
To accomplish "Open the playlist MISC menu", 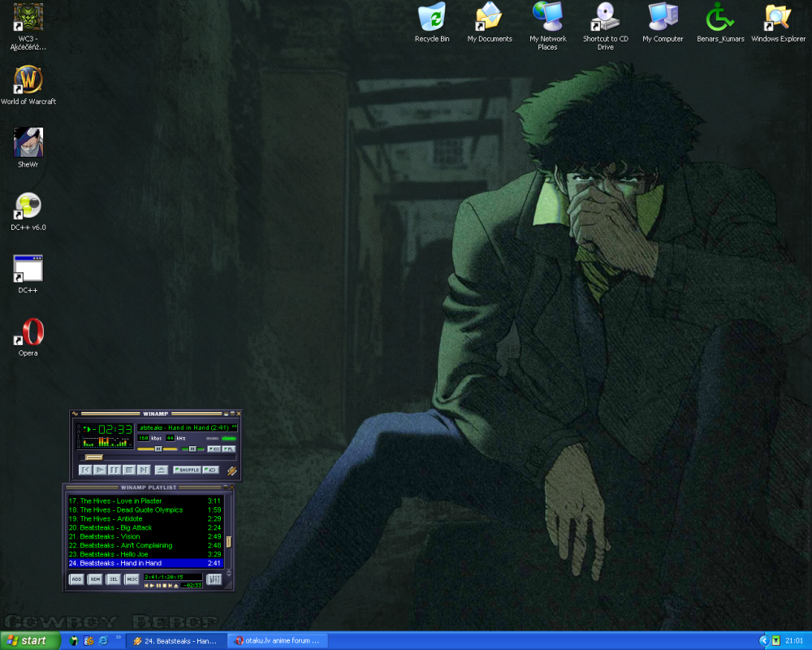I will [x=132, y=579].
